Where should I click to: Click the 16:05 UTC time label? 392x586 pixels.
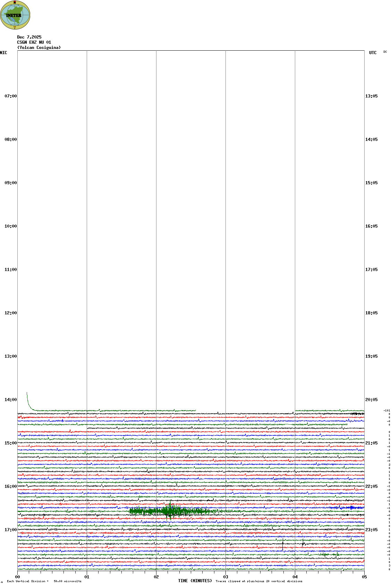point(371,226)
